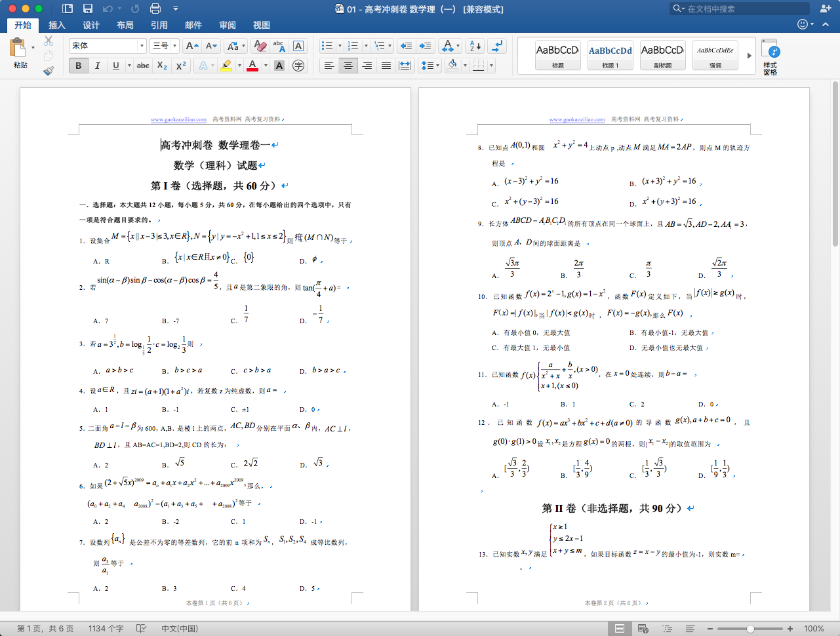Open the 布局 (Layout) ribbon tab
Image resolution: width=840 pixels, height=636 pixels.
[125, 25]
